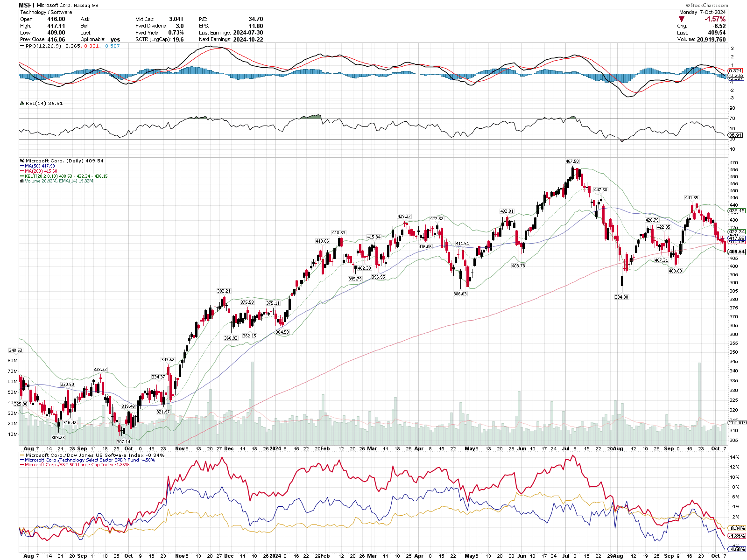Click the 307.14 lowest price label

click(x=124, y=441)
